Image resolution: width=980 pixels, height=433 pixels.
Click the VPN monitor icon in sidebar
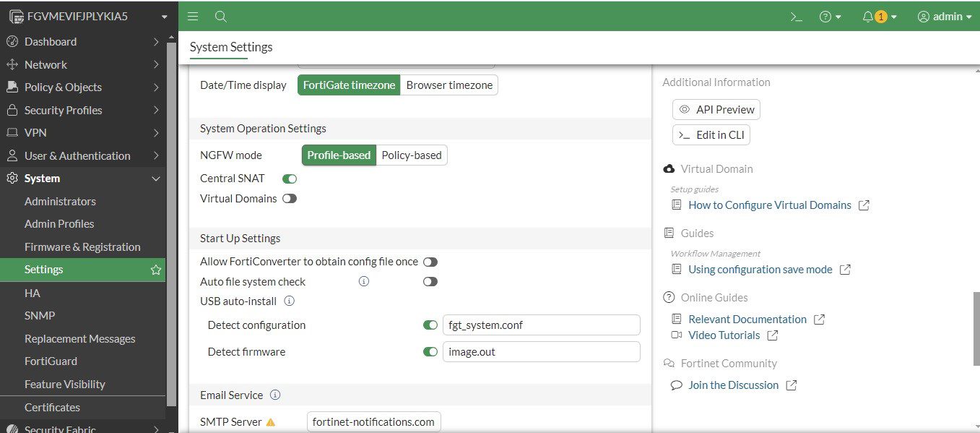pos(12,132)
